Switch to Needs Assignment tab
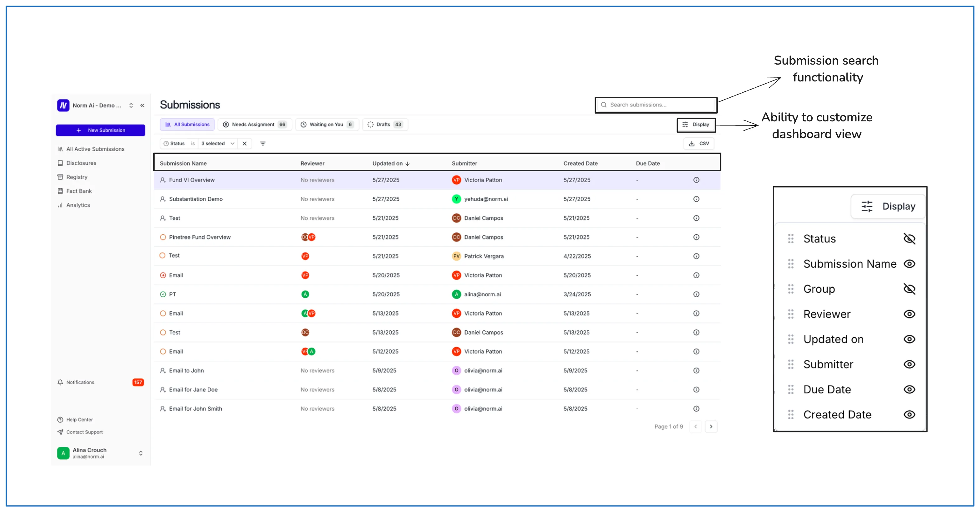 255,125
